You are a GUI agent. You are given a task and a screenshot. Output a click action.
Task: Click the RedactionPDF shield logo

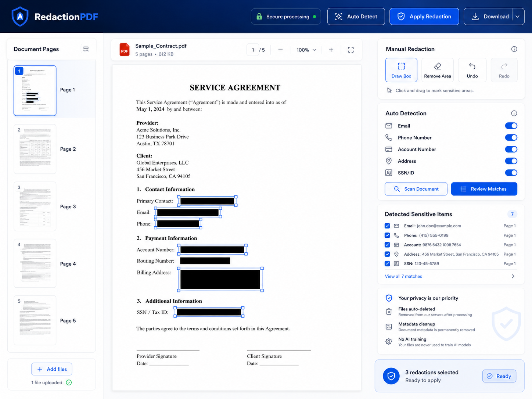point(20,17)
